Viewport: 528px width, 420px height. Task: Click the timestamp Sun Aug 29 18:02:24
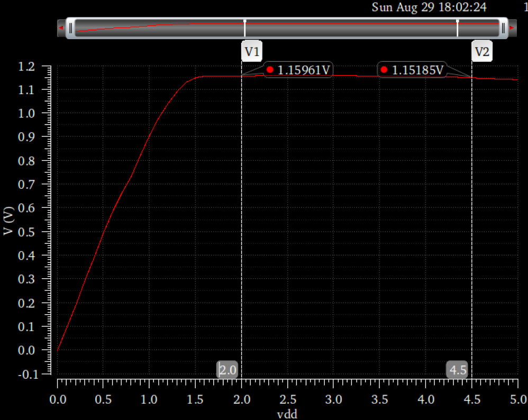429,7
